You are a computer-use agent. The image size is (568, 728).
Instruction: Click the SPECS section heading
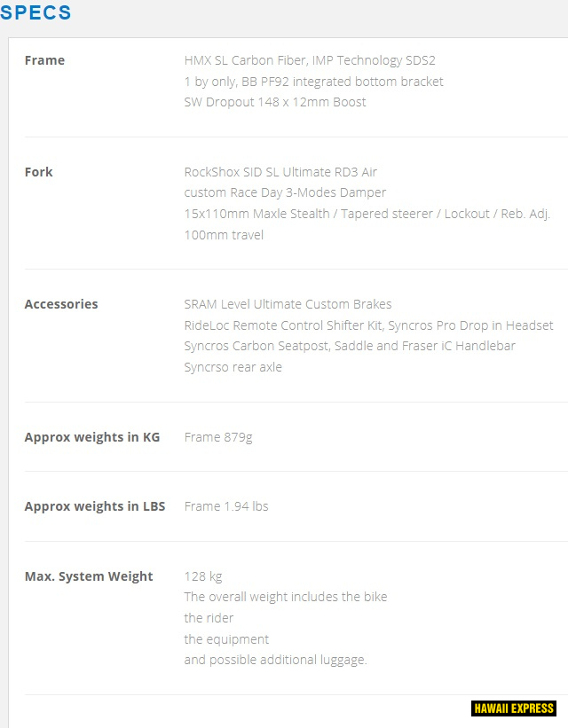click(x=36, y=13)
